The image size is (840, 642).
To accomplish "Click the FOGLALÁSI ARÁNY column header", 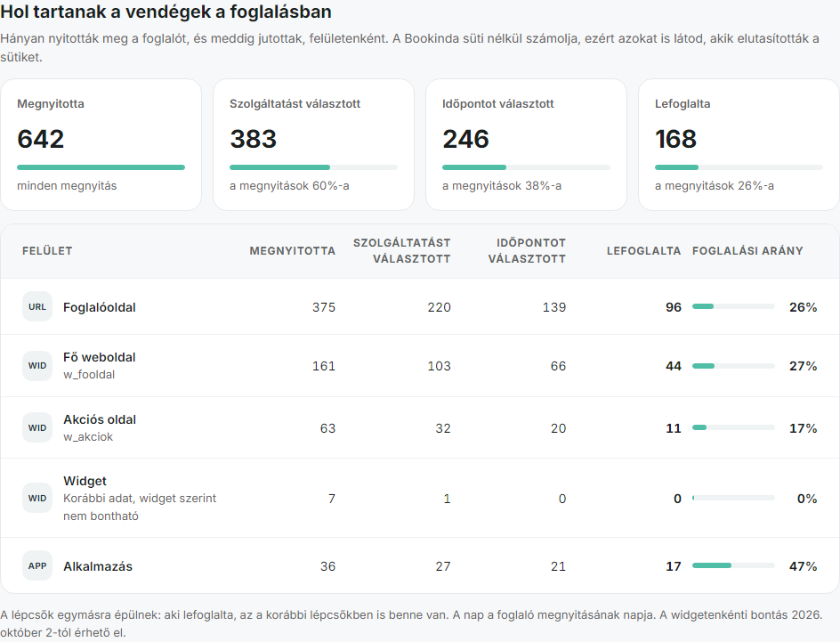I will pyautogui.click(x=747, y=251).
